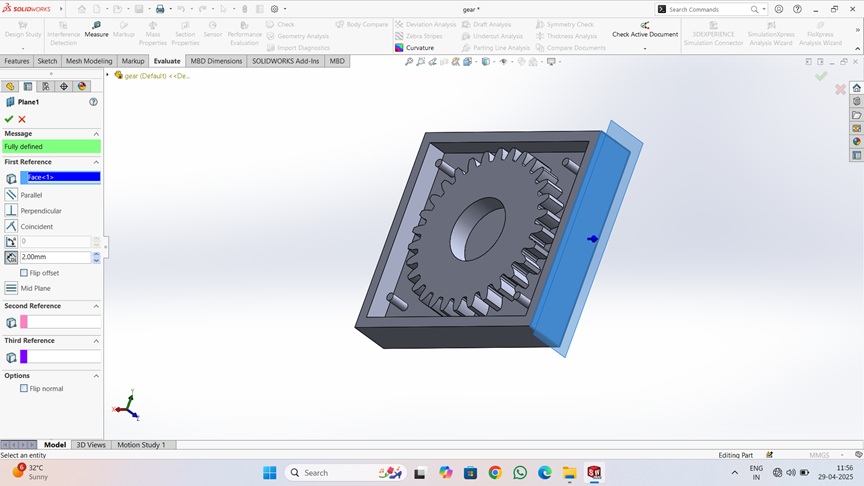Confirm with the green checkmark in the graphics corner

pyautogui.click(x=821, y=76)
